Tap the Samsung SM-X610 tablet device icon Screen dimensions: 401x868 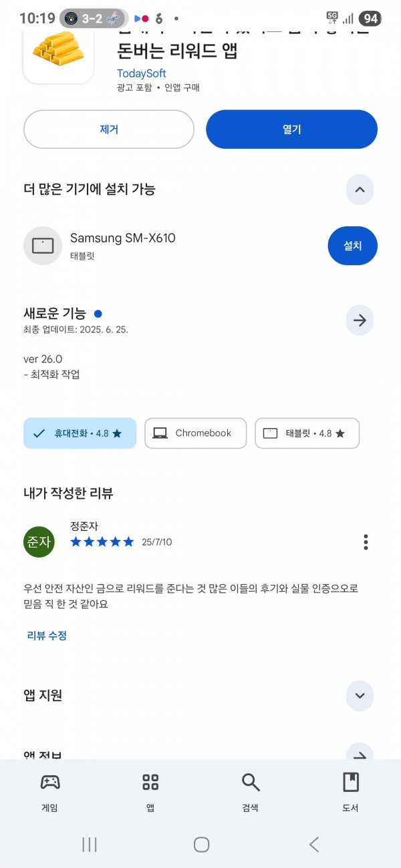pos(43,246)
